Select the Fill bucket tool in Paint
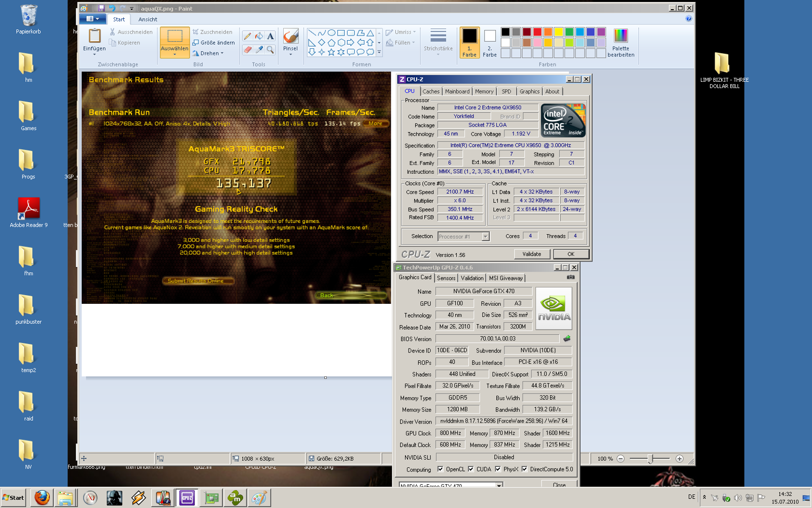This screenshot has width=812, height=508. point(259,36)
